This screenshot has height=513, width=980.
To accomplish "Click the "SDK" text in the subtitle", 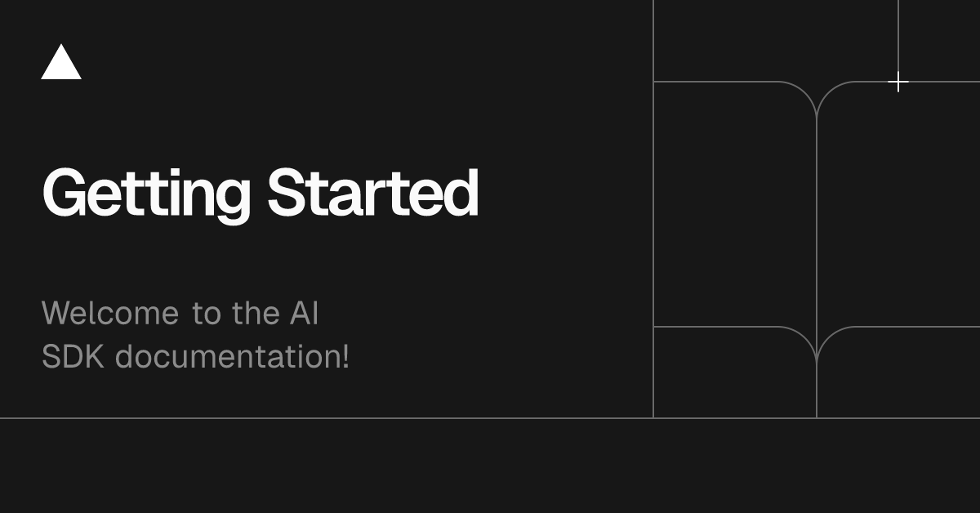I will coord(73,356).
